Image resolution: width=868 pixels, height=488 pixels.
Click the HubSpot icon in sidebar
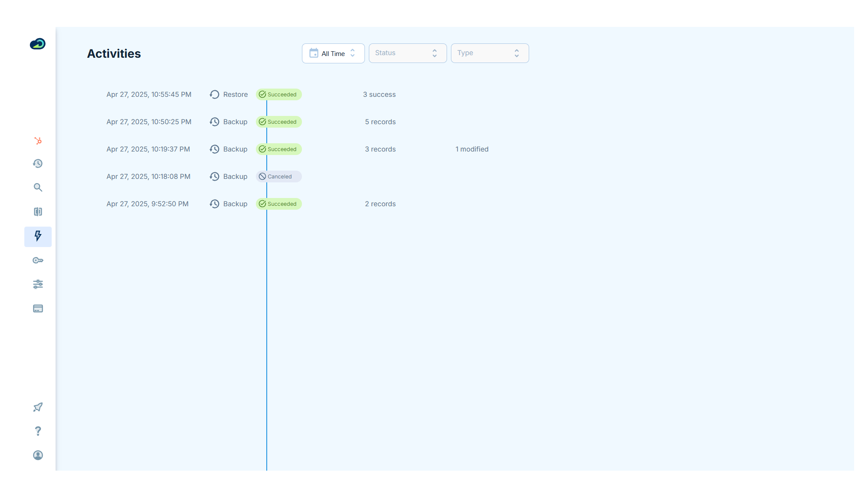pyautogui.click(x=38, y=141)
